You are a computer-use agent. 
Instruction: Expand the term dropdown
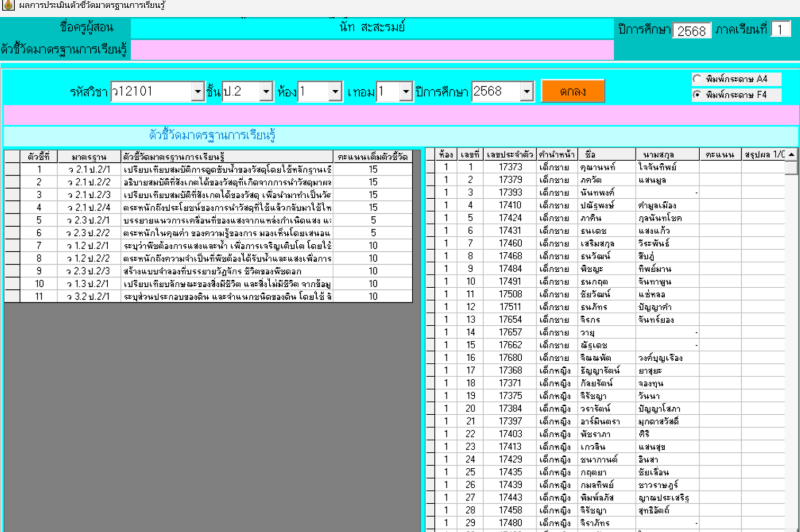(404, 91)
